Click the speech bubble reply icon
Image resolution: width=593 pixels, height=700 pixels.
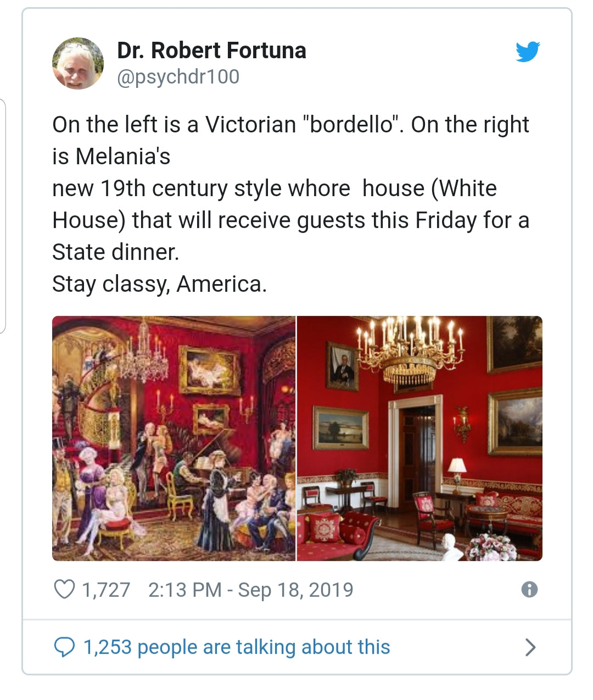64,647
